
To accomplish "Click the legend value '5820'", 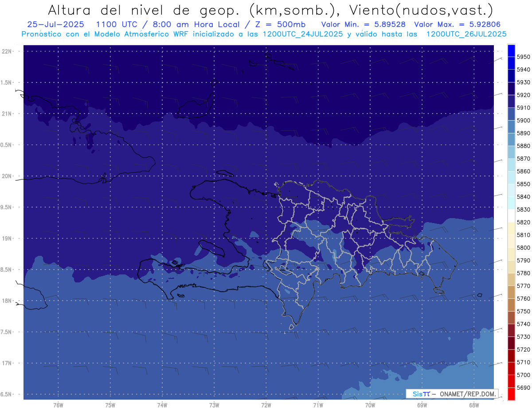I will [524, 222].
